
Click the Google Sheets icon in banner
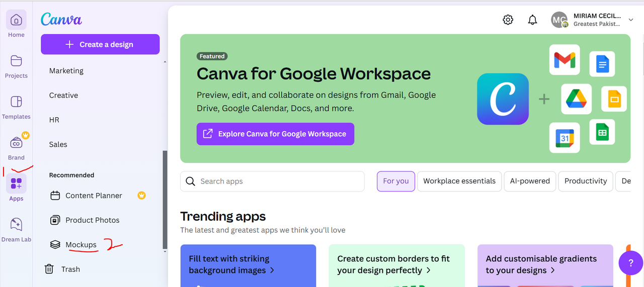[x=602, y=132]
